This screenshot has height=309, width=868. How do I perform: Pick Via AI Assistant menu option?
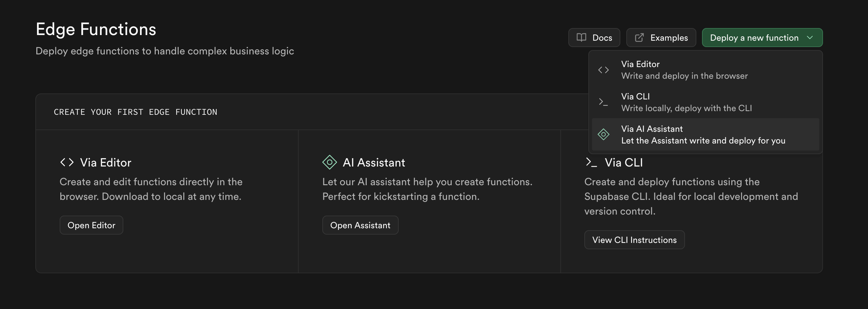pyautogui.click(x=705, y=134)
